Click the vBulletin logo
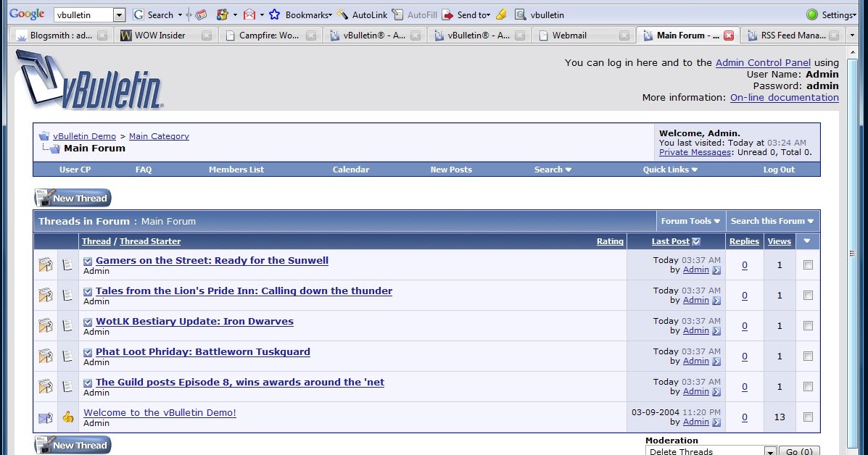This screenshot has height=455, width=868. pyautogui.click(x=88, y=79)
